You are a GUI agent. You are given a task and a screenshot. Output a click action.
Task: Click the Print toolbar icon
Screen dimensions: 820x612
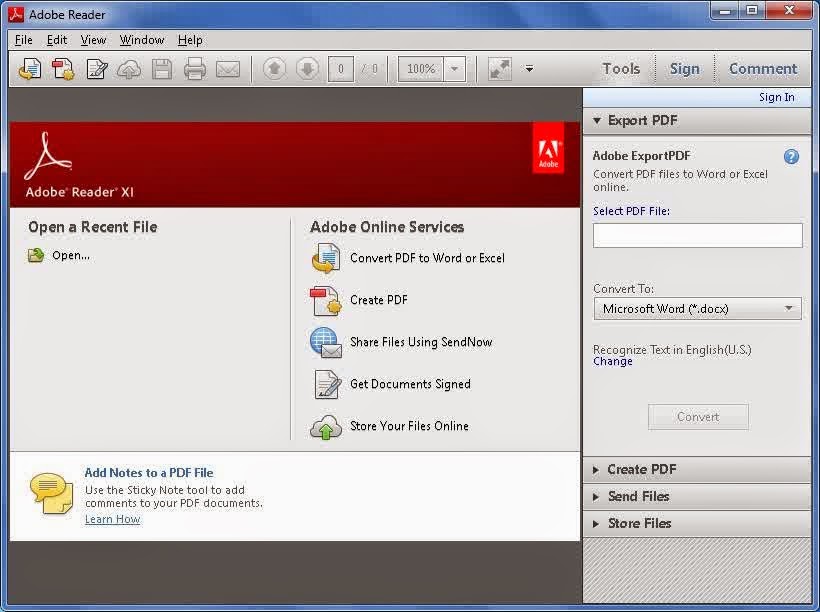[x=195, y=69]
